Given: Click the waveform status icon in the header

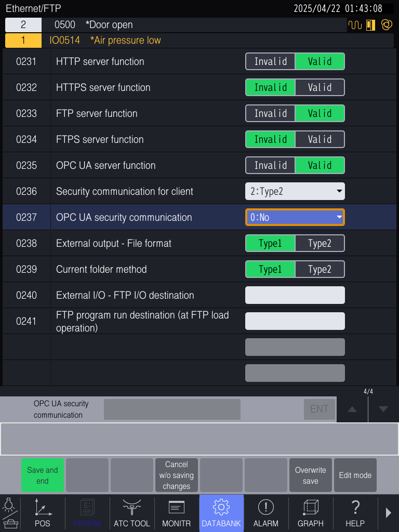Looking at the screenshot, I should pyautogui.click(x=355, y=24).
